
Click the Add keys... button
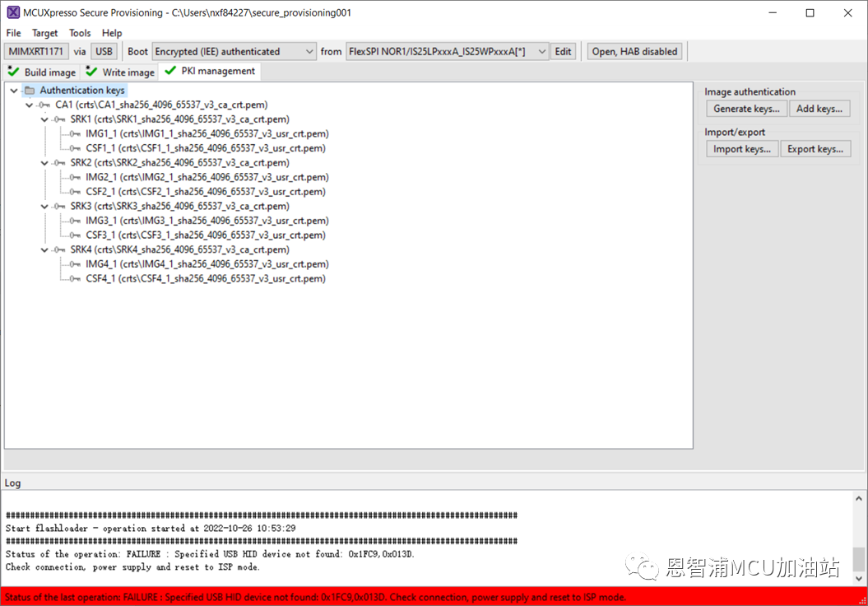point(819,109)
